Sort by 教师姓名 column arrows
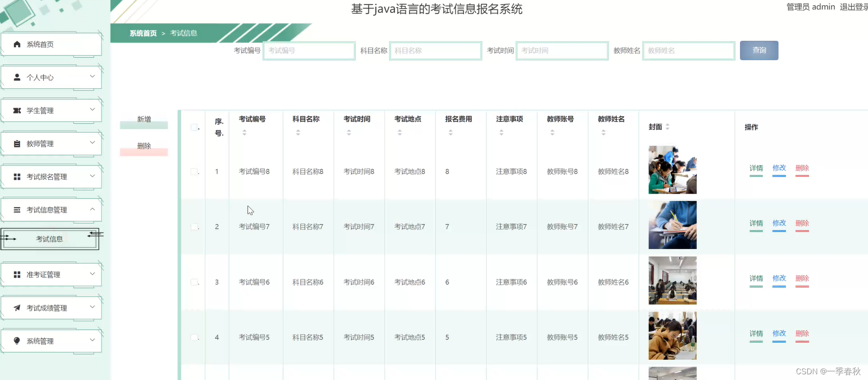868x380 pixels. point(603,133)
